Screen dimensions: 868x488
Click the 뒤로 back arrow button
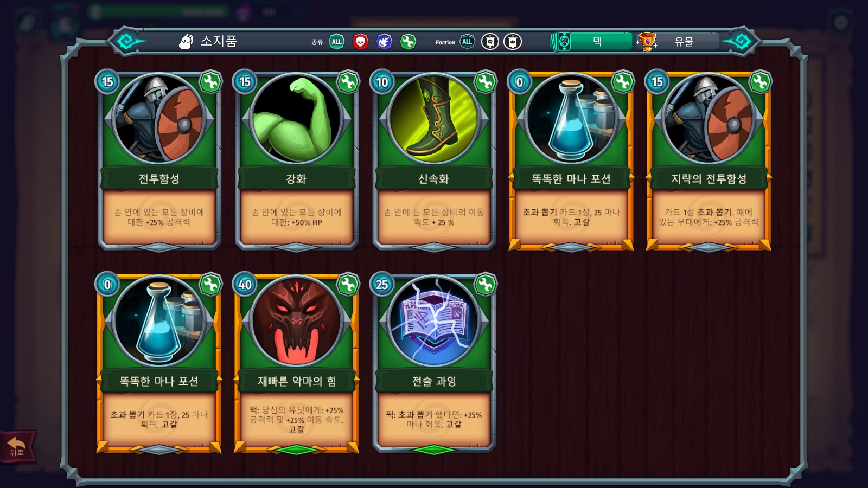click(17, 447)
